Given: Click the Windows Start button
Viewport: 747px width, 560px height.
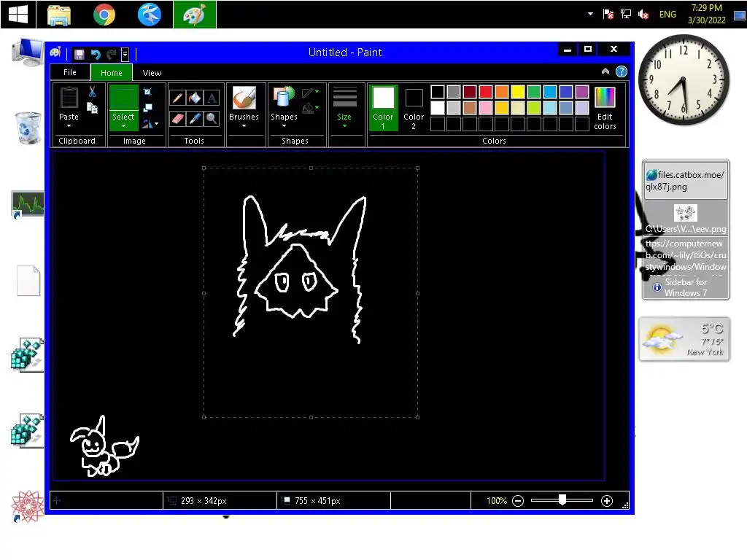Looking at the screenshot, I should (x=18, y=15).
